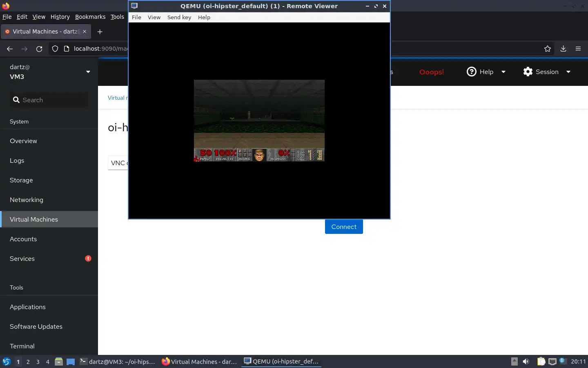
Task: Open Firefox View menu
Action: point(39,17)
